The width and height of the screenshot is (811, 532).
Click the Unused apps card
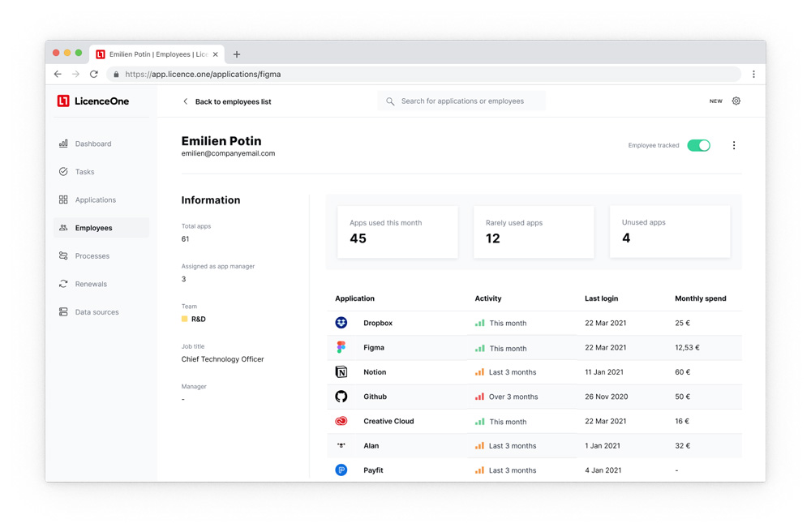pyautogui.click(x=670, y=232)
